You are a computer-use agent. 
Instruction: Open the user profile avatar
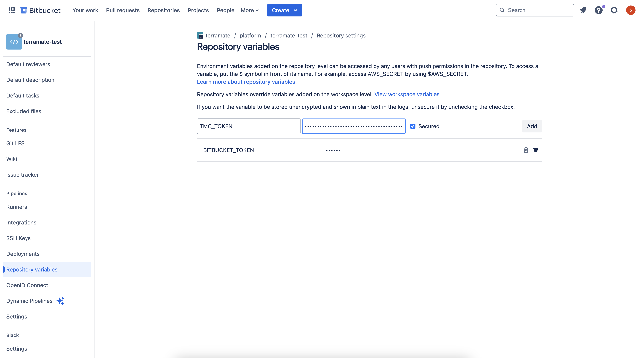point(631,10)
